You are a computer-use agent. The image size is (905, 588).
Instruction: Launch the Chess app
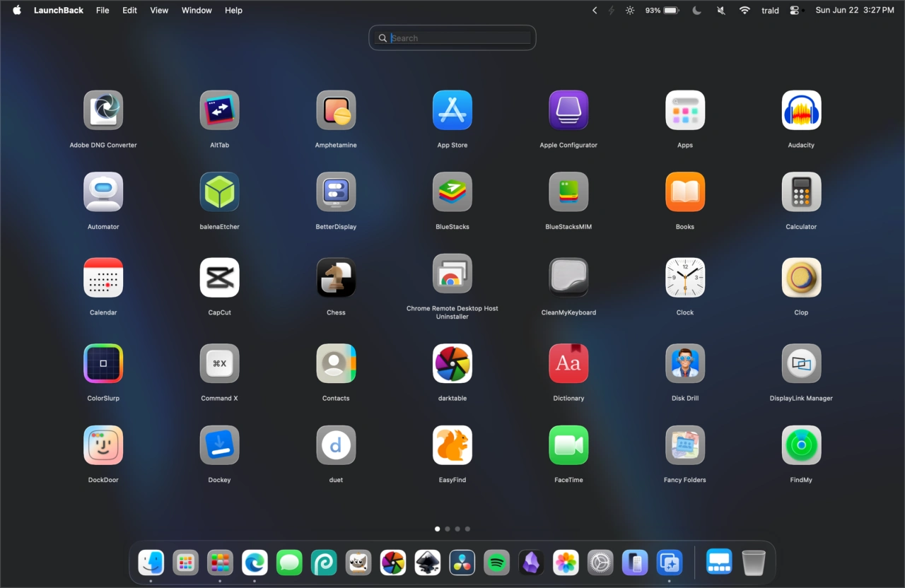(336, 278)
